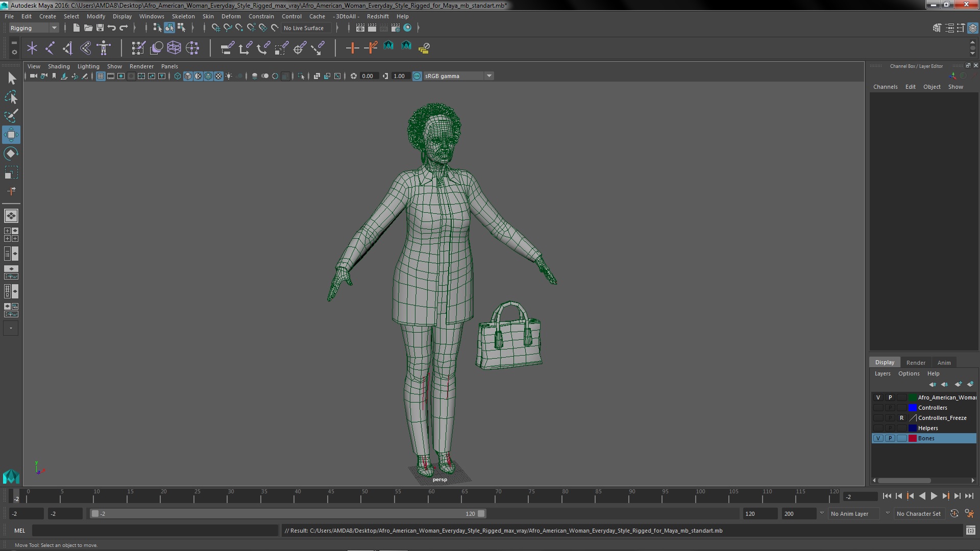Image resolution: width=980 pixels, height=551 pixels.
Task: Move selected layer up in the list
Action: tap(933, 384)
